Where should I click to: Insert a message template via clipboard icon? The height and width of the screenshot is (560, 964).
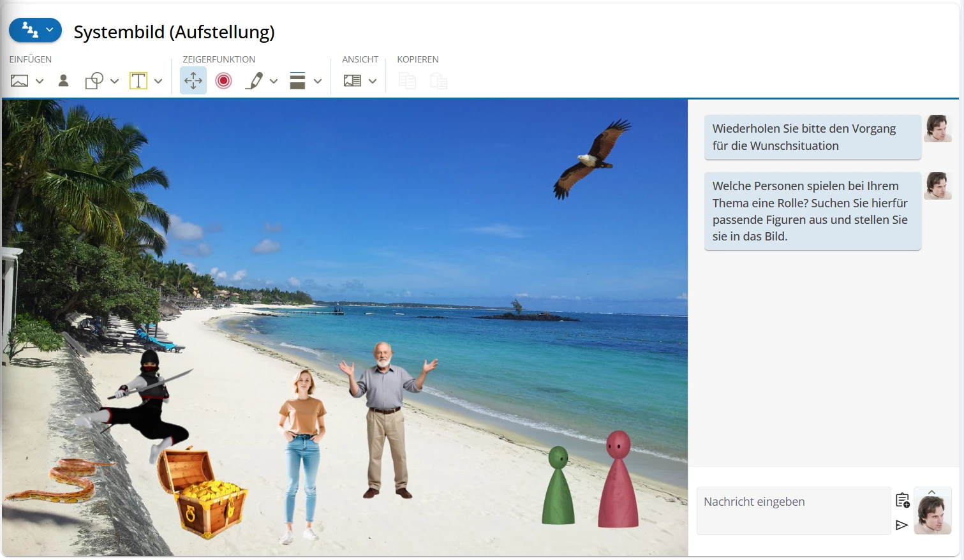click(x=902, y=501)
